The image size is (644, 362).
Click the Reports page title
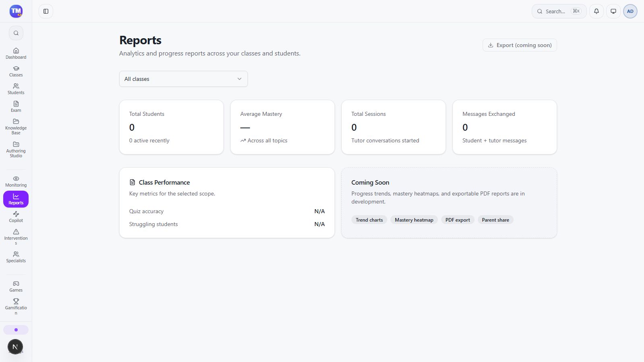click(x=140, y=40)
